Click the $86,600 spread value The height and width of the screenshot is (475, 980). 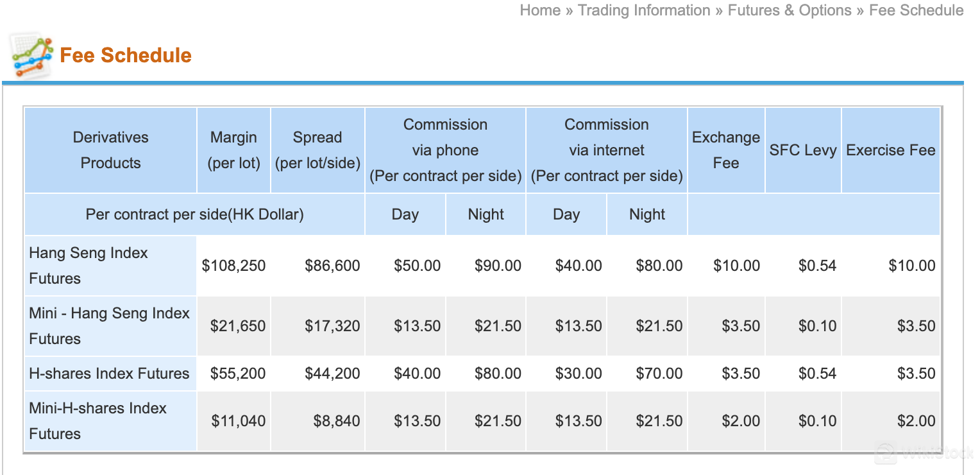(332, 266)
